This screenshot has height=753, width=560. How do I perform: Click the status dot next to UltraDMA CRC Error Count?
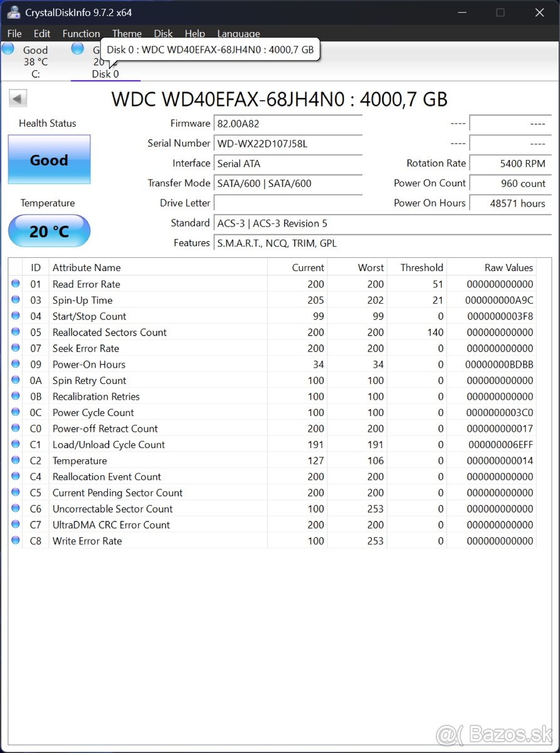[15, 525]
